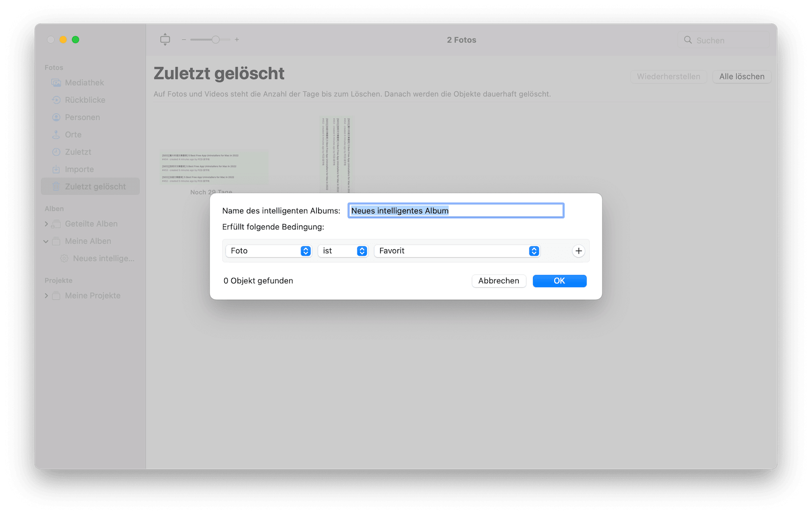Click the plus zoom-in icon
The width and height of the screenshot is (812, 515).
(236, 40)
